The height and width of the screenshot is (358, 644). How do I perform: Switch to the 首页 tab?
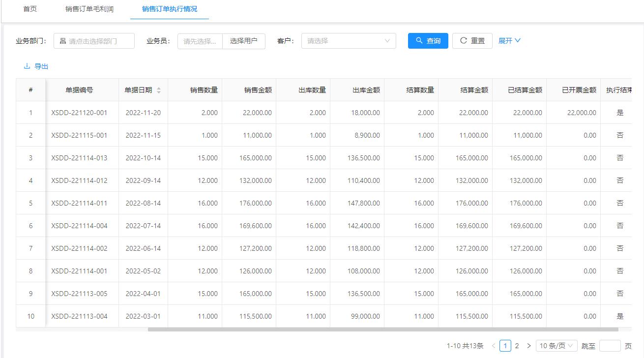[x=30, y=8]
